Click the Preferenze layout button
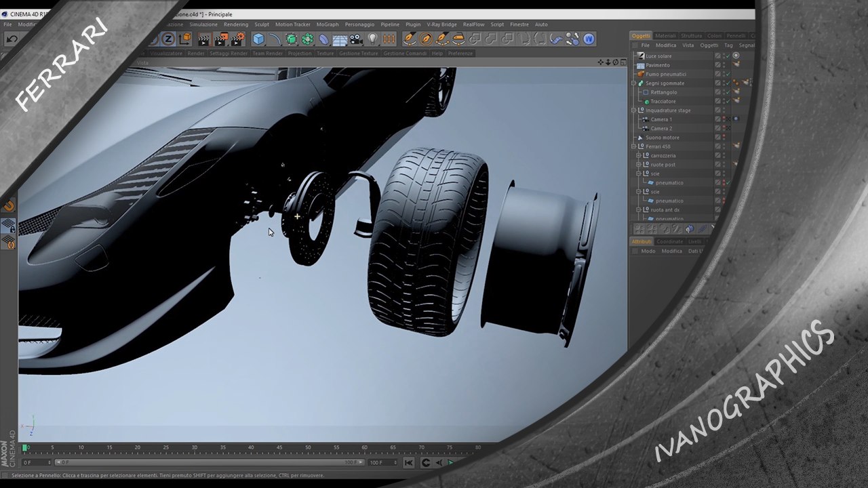The height and width of the screenshot is (488, 868). tap(460, 54)
